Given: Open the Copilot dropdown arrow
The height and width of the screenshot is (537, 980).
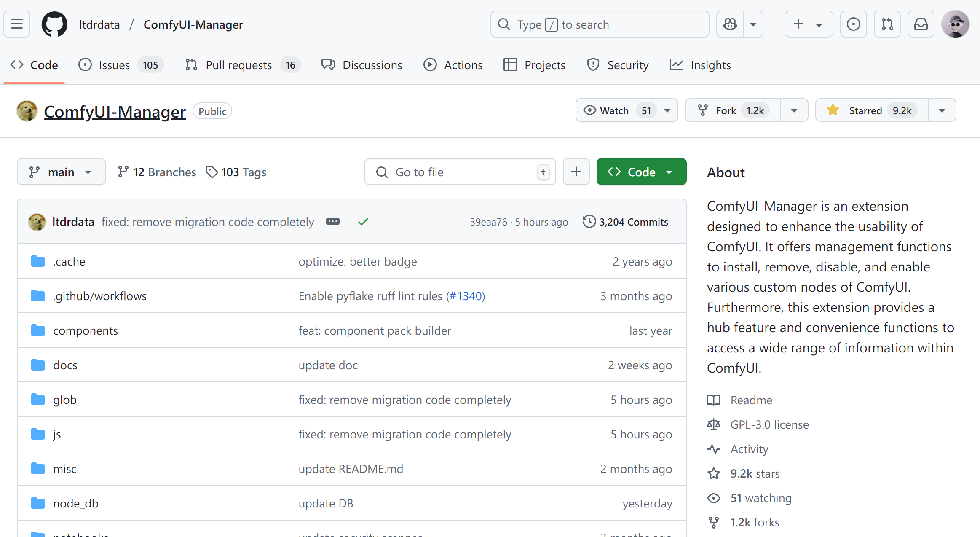Looking at the screenshot, I should 753,24.
